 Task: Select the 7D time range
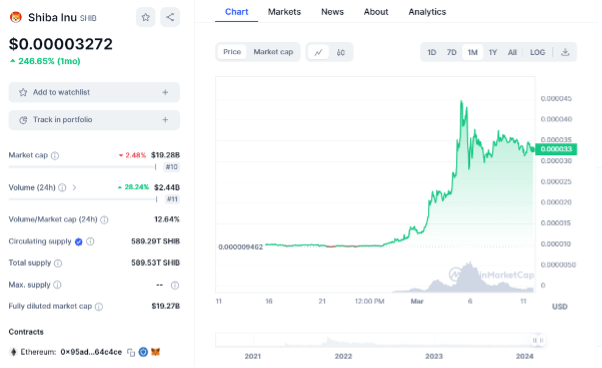point(452,52)
